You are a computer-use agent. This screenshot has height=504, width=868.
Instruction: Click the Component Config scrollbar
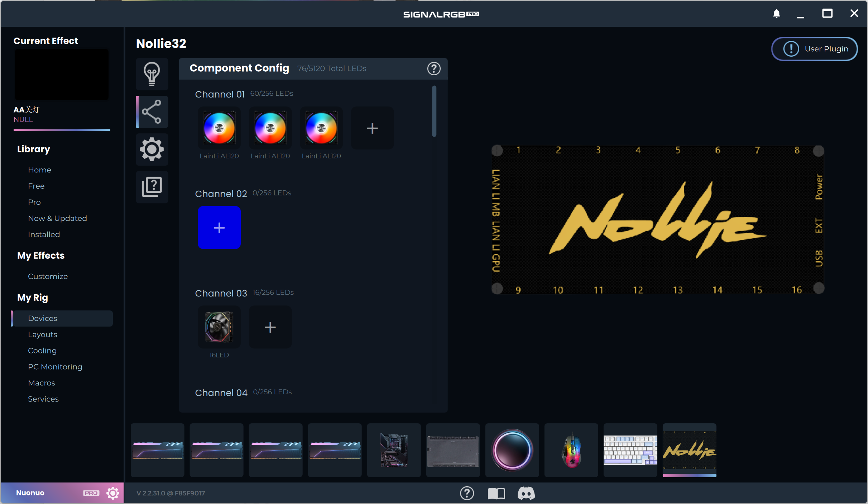click(x=434, y=111)
